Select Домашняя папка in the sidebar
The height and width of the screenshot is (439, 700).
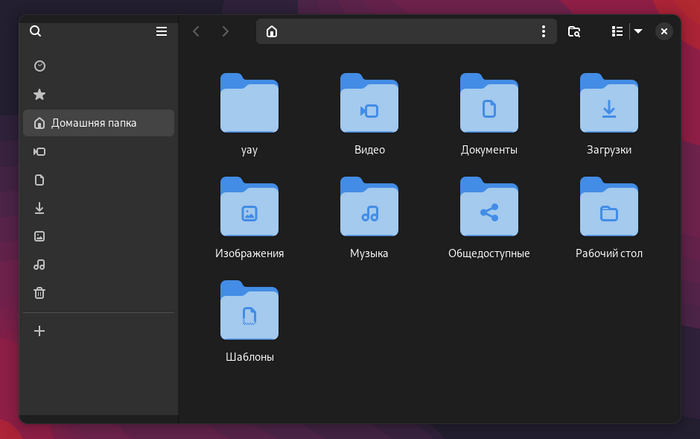pyautogui.click(x=98, y=123)
